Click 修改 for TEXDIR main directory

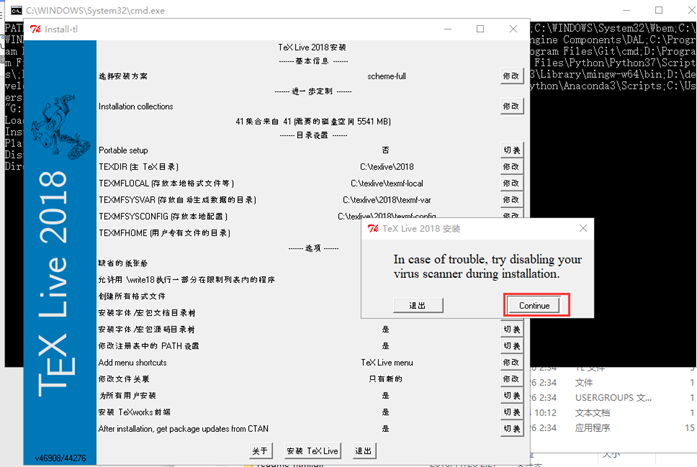tap(511, 167)
